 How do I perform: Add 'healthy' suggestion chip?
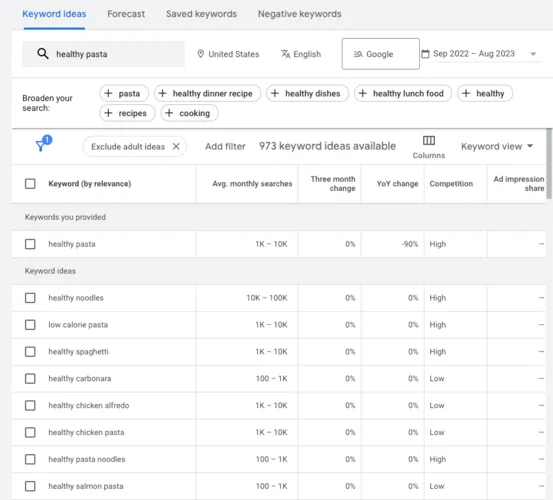point(485,93)
